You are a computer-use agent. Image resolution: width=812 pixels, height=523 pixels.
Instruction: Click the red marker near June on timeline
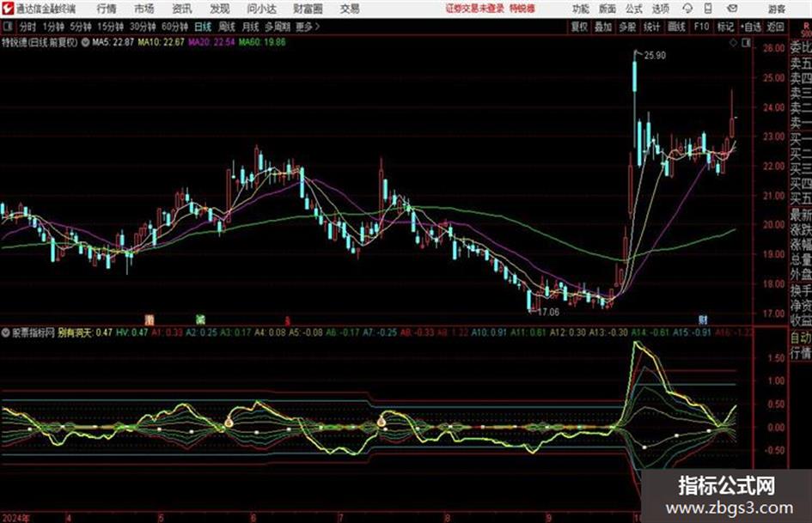tap(287, 320)
